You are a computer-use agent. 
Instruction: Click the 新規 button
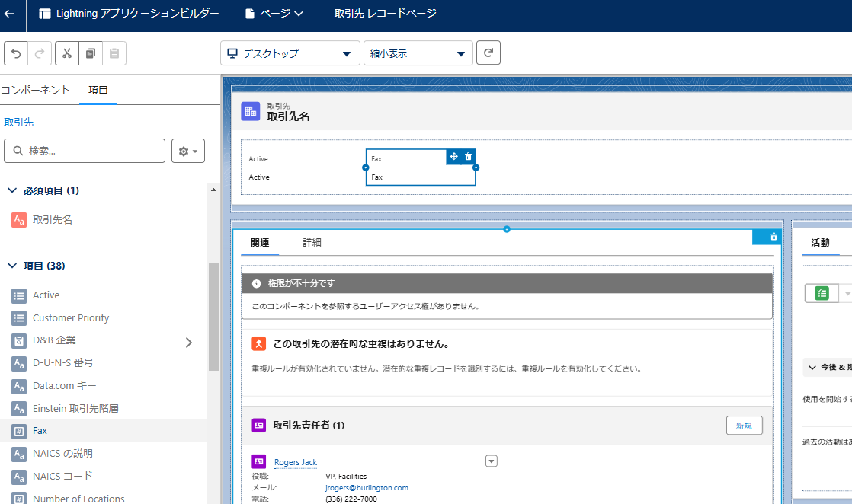(x=745, y=426)
